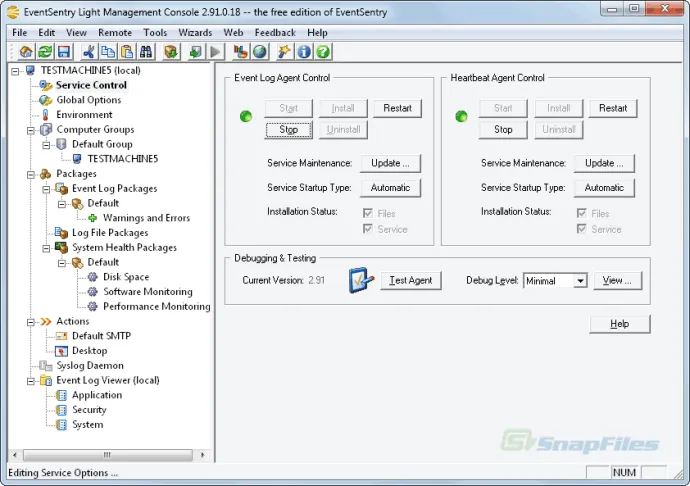Click the Help button in panel
Image resolution: width=690 pixels, height=486 pixels.
pos(620,324)
